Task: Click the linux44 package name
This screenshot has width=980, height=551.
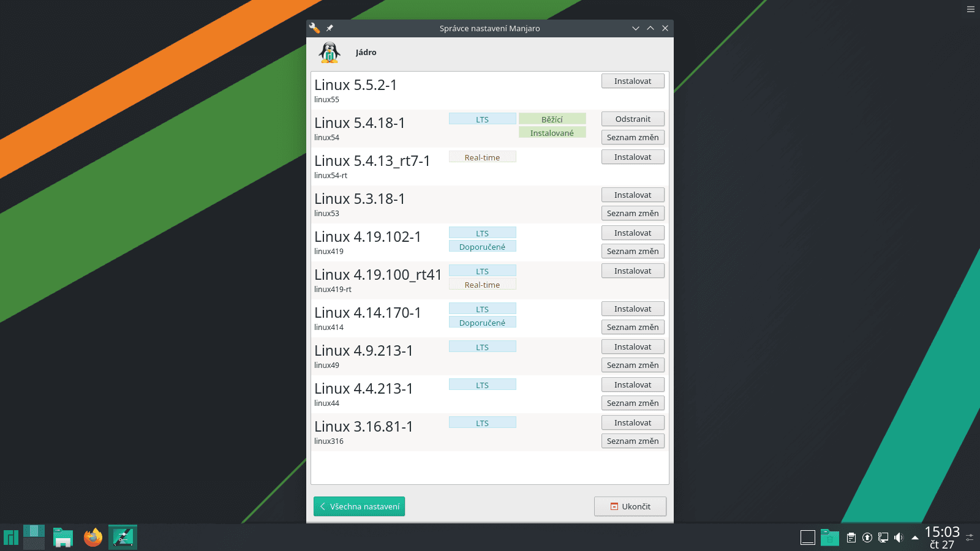Action: tap(326, 403)
